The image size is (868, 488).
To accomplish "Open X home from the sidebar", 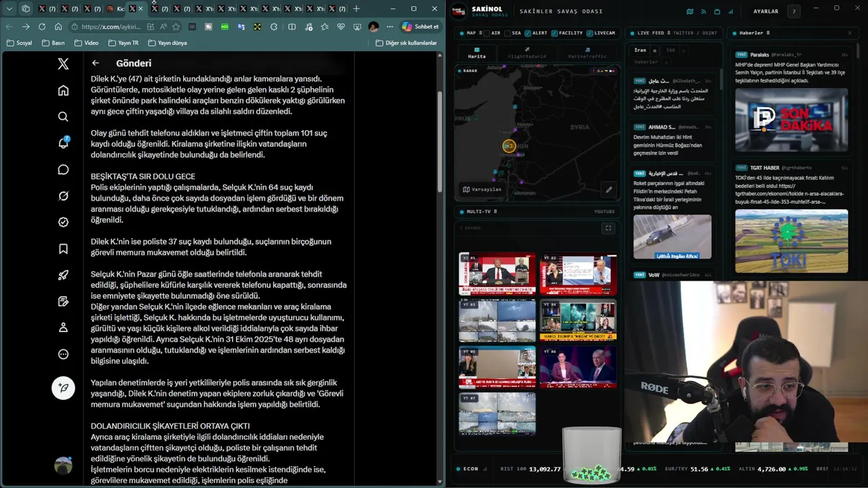I will coord(63,90).
